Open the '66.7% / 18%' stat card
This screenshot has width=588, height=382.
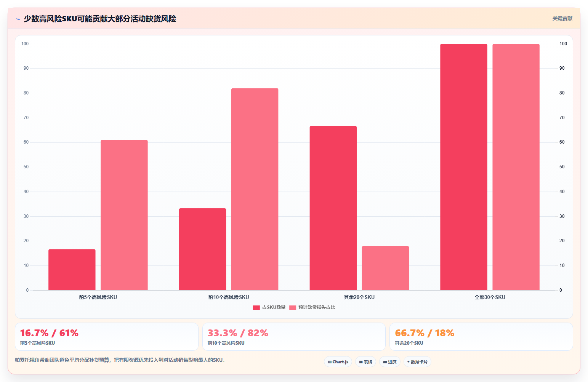(x=481, y=337)
